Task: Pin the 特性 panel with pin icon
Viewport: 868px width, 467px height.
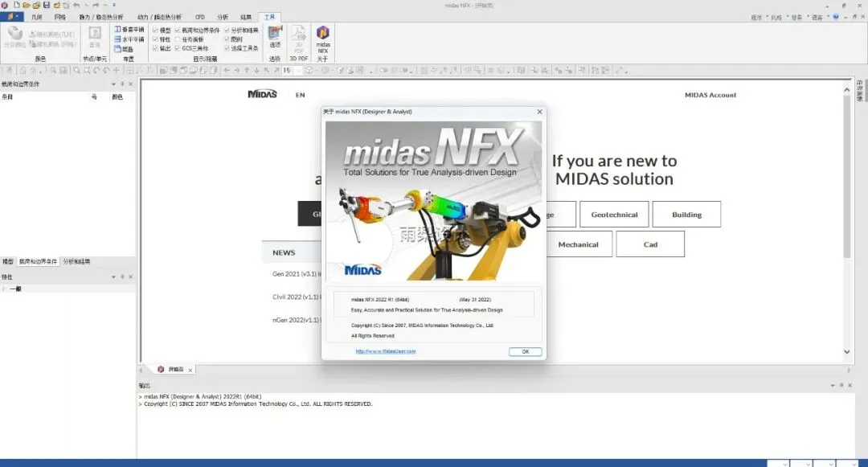Action: coord(122,277)
